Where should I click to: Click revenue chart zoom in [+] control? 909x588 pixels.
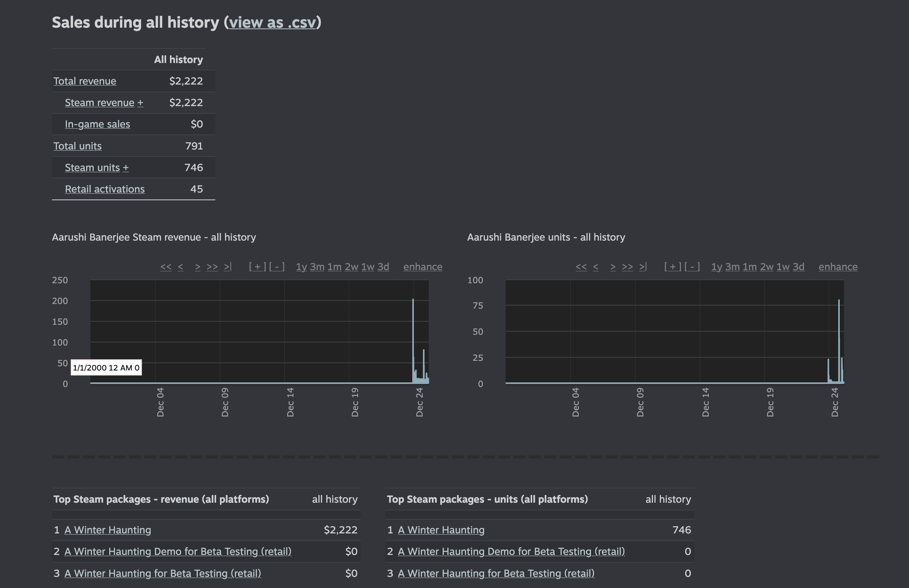tap(257, 267)
